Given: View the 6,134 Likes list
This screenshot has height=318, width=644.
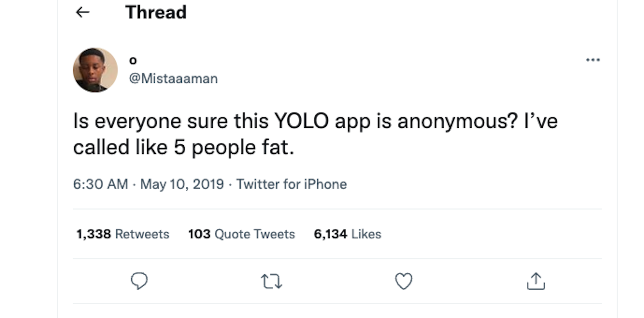Looking at the screenshot, I should pos(347,234).
